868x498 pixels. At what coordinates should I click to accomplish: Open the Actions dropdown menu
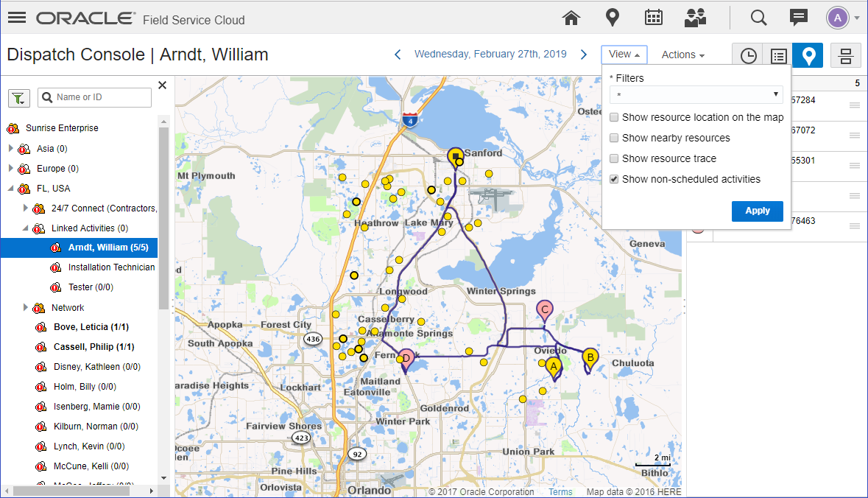(682, 55)
